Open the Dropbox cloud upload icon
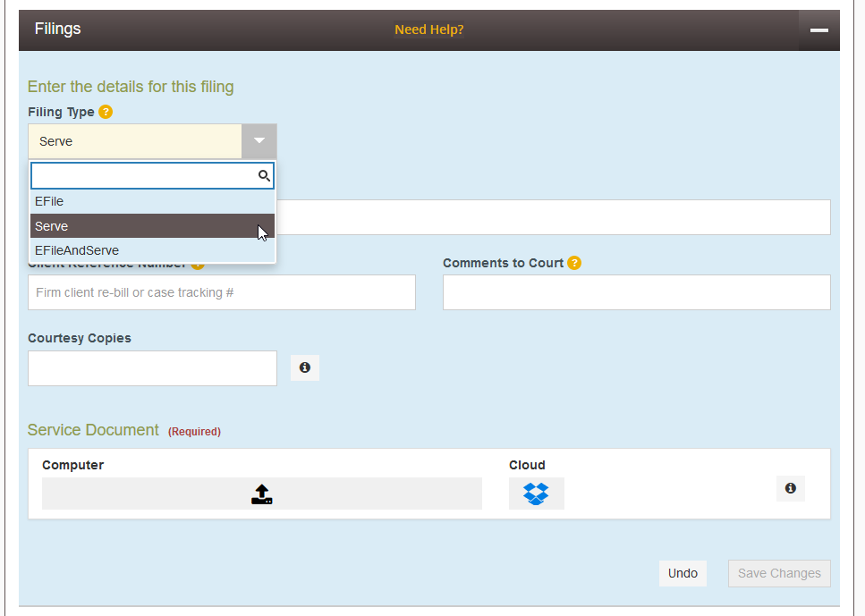 pyautogui.click(x=536, y=493)
